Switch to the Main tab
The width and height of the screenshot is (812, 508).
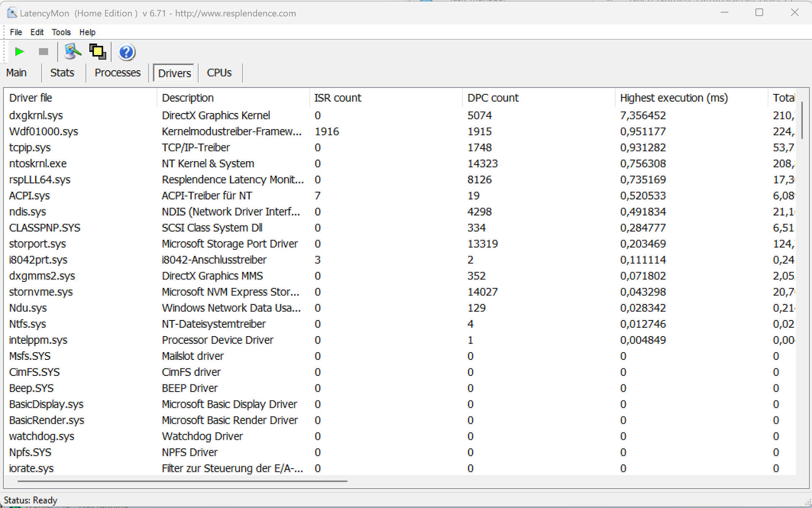[17, 73]
